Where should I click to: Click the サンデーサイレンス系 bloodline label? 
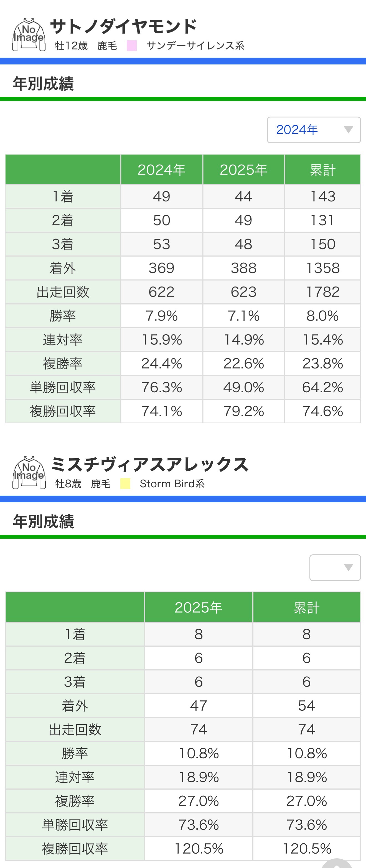[195, 45]
